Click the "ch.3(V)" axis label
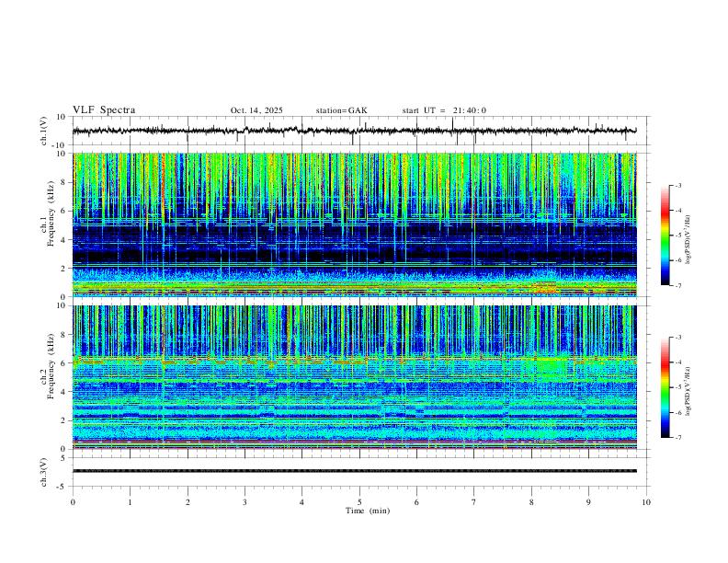The image size is (728, 563). [44, 472]
